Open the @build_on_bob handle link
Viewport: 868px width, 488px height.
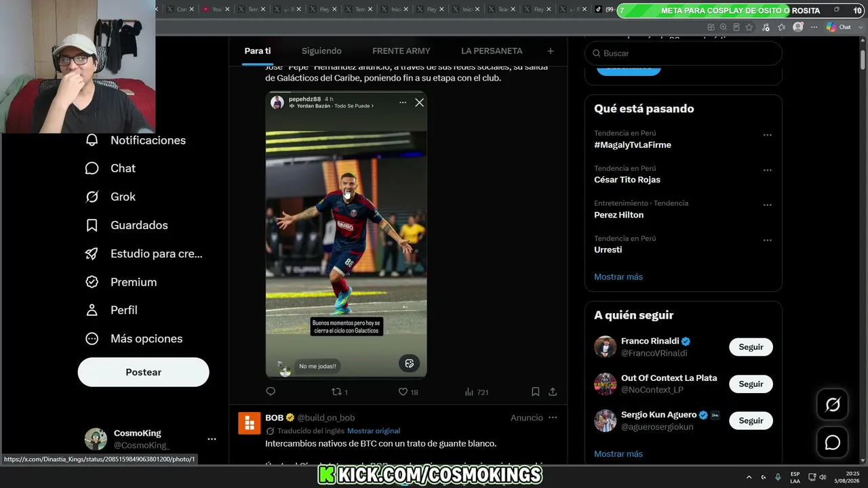pos(326,418)
